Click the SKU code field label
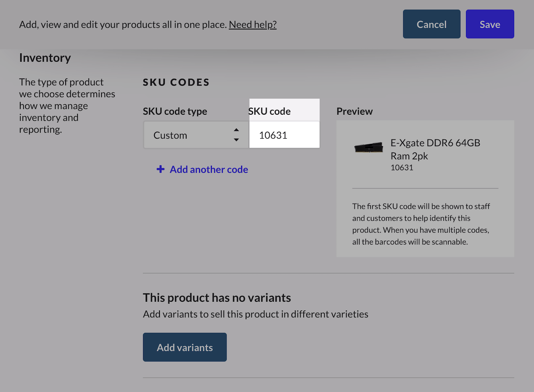The height and width of the screenshot is (392, 534). click(269, 111)
